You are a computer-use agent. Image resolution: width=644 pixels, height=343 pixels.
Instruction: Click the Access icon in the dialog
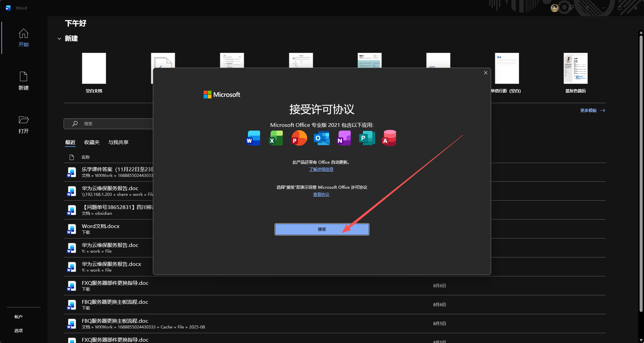pyautogui.click(x=389, y=138)
